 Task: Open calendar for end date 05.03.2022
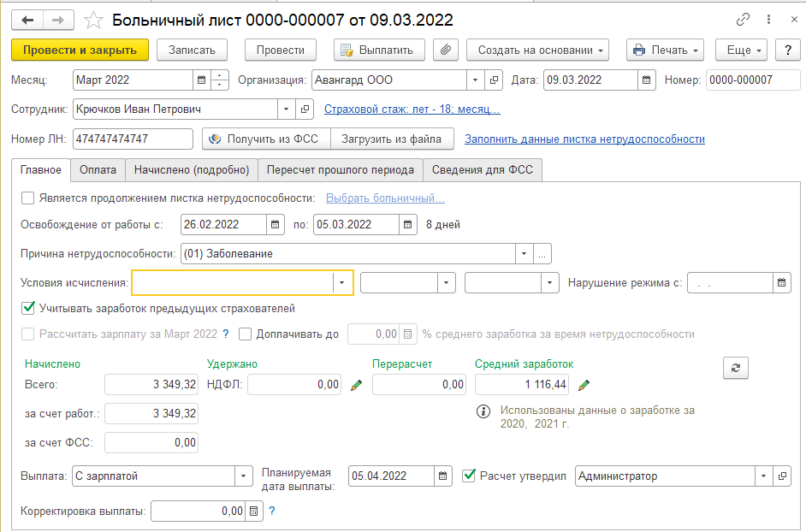pos(407,225)
